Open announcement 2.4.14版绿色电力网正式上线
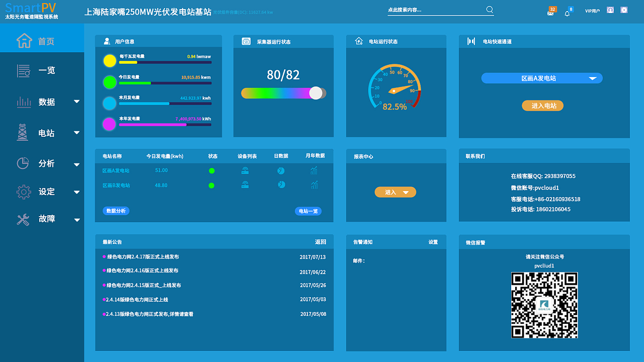The width and height of the screenshot is (644, 362). click(x=137, y=300)
